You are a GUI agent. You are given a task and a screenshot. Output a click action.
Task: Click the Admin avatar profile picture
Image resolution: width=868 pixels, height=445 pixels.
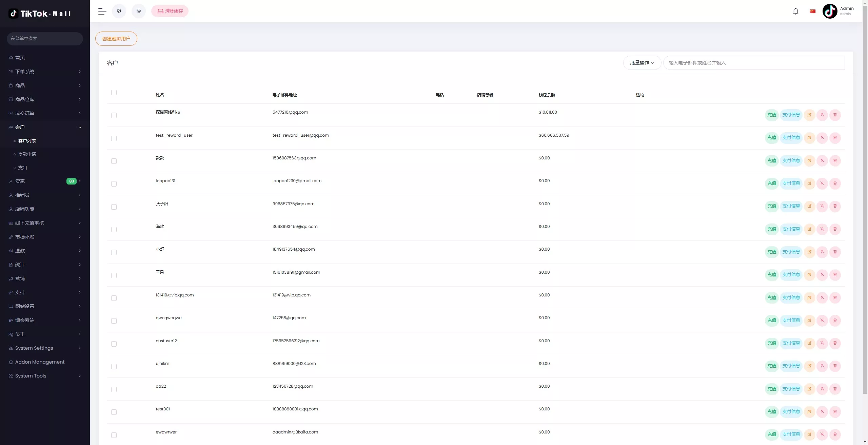(830, 11)
